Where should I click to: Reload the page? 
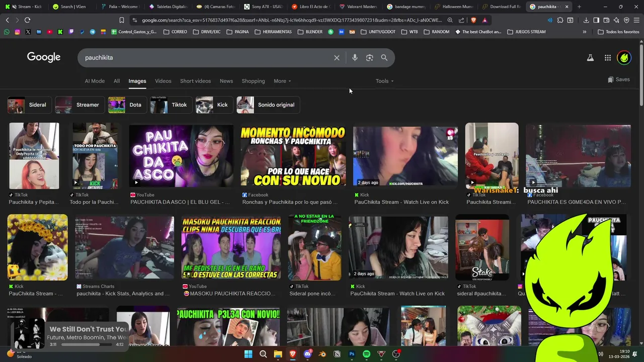(x=27, y=20)
